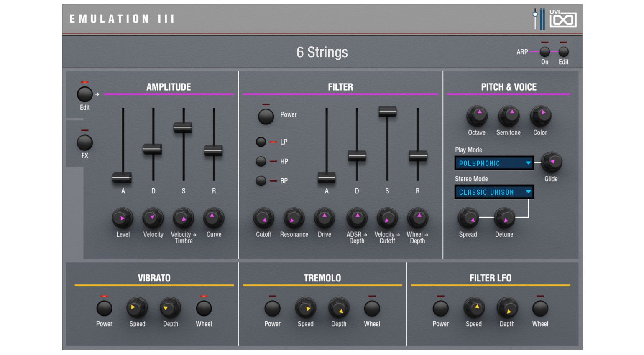
Task: Click the Semitone knob
Action: (509, 116)
